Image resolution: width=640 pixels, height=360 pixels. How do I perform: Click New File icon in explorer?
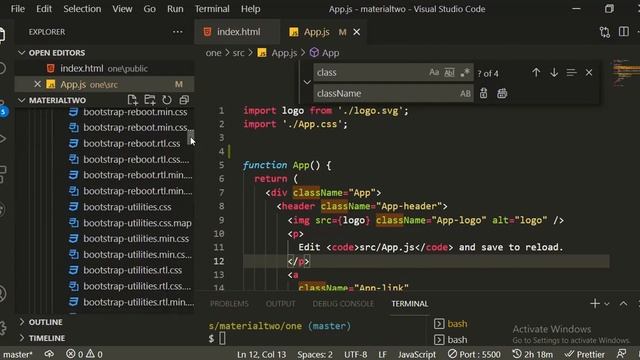pos(132,100)
